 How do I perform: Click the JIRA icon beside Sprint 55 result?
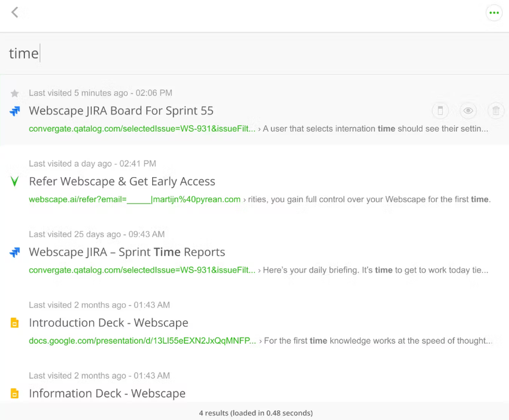click(15, 111)
